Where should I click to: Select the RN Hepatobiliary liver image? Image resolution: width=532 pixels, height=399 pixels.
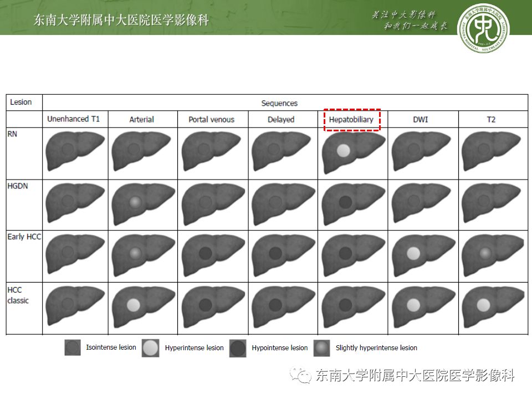point(353,153)
